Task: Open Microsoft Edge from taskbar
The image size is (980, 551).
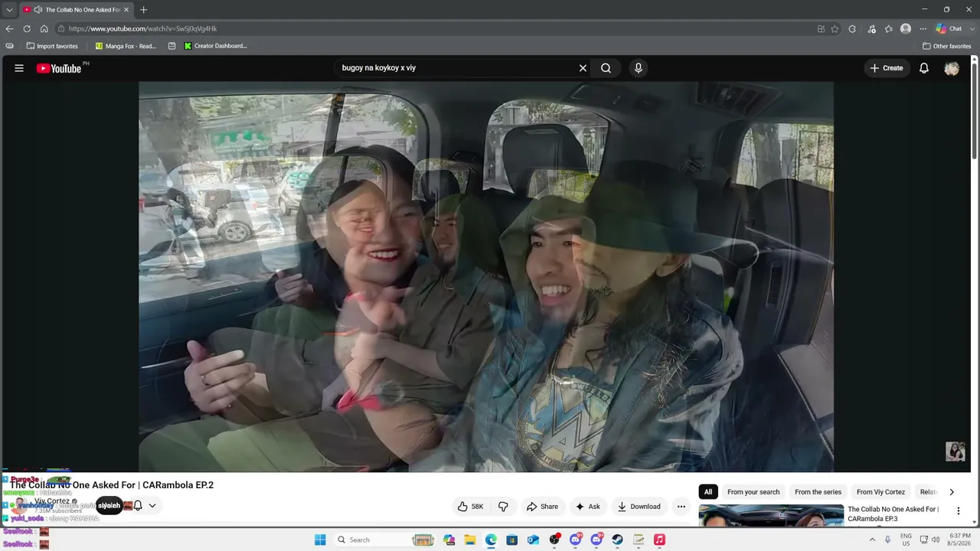Action: pos(491,540)
